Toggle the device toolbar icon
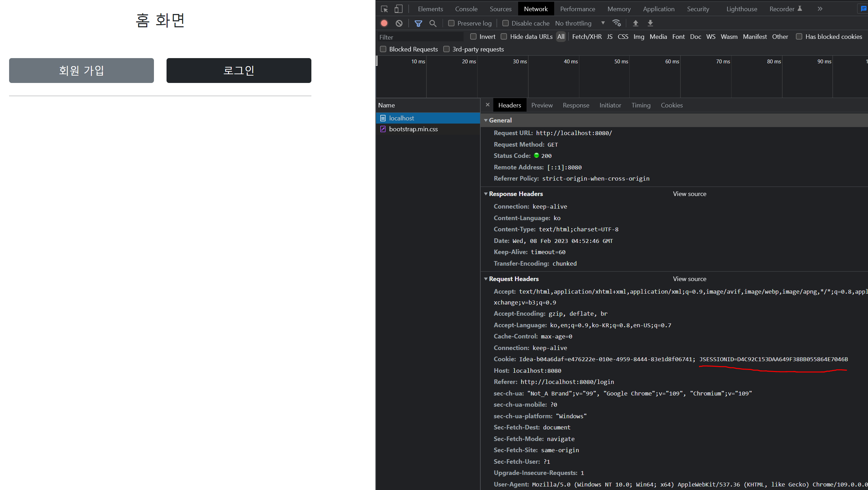868x490 pixels. 398,9
